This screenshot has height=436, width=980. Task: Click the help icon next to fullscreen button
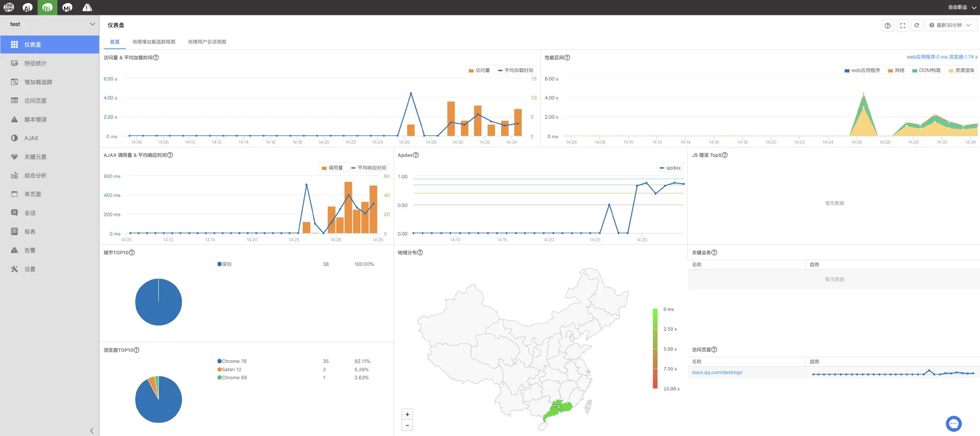(x=887, y=25)
